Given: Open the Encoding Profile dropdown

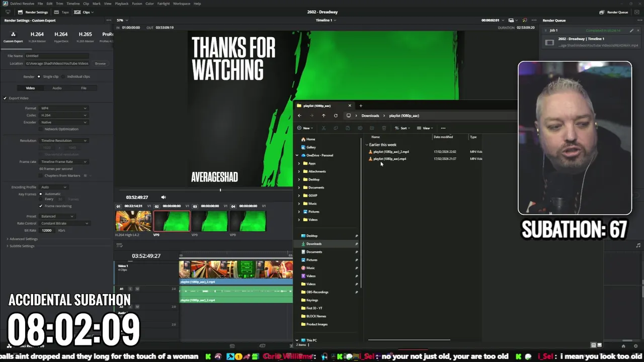Looking at the screenshot, I should (x=54, y=187).
